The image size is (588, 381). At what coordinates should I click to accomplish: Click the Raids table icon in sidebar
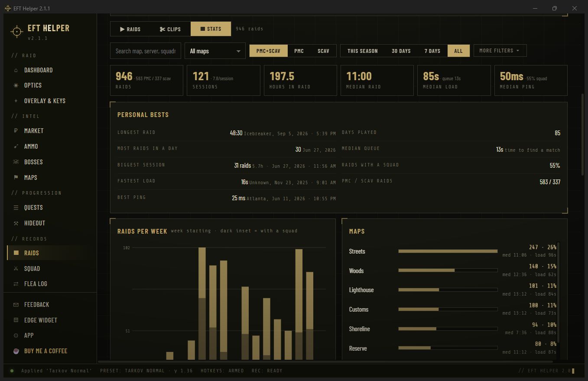point(16,253)
